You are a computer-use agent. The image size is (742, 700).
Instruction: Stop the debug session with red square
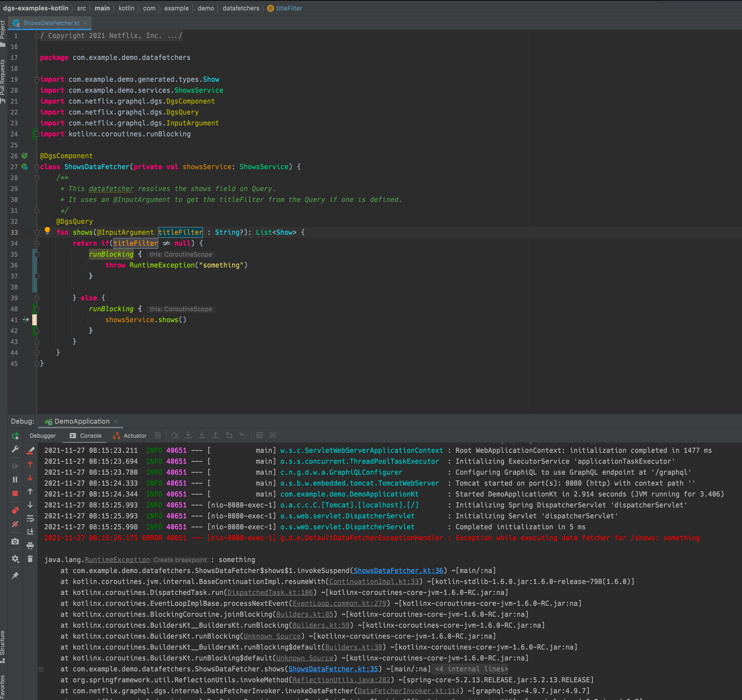[15, 493]
